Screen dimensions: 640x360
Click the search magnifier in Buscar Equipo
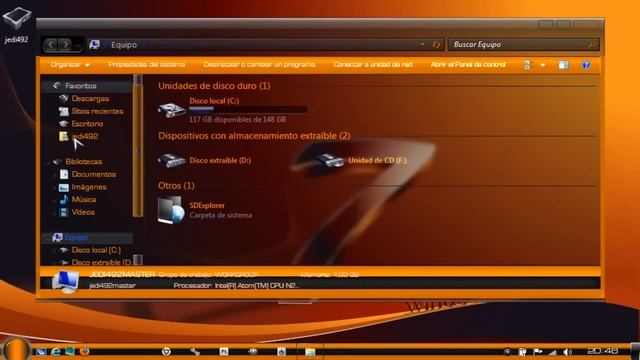(591, 44)
